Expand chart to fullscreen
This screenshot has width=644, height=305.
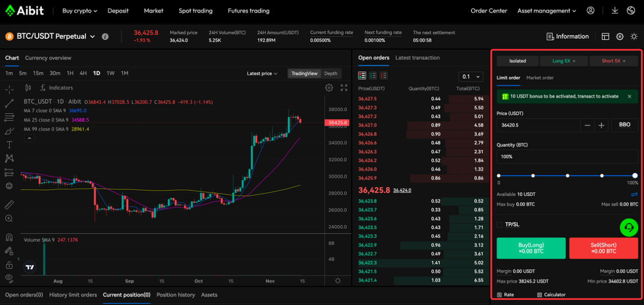tap(344, 88)
